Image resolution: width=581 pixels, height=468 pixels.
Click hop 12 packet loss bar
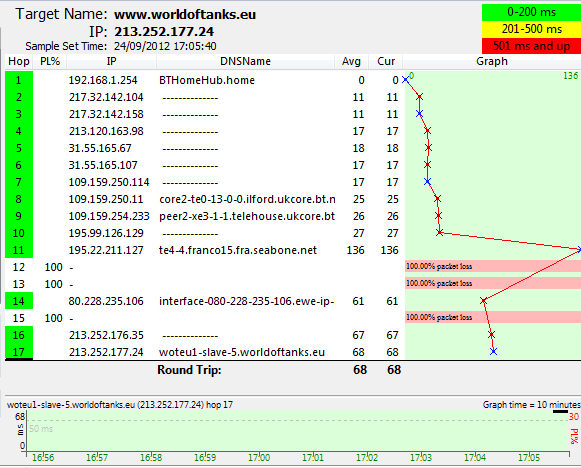(493, 266)
